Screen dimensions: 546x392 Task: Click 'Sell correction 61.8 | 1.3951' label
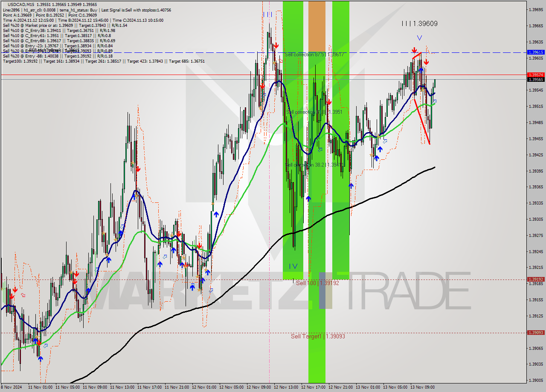click(x=314, y=112)
